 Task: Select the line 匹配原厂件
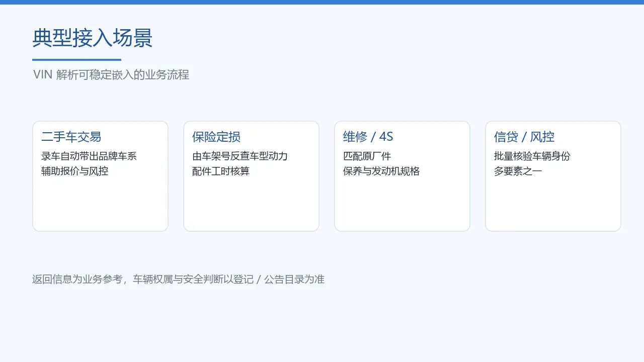point(367,156)
